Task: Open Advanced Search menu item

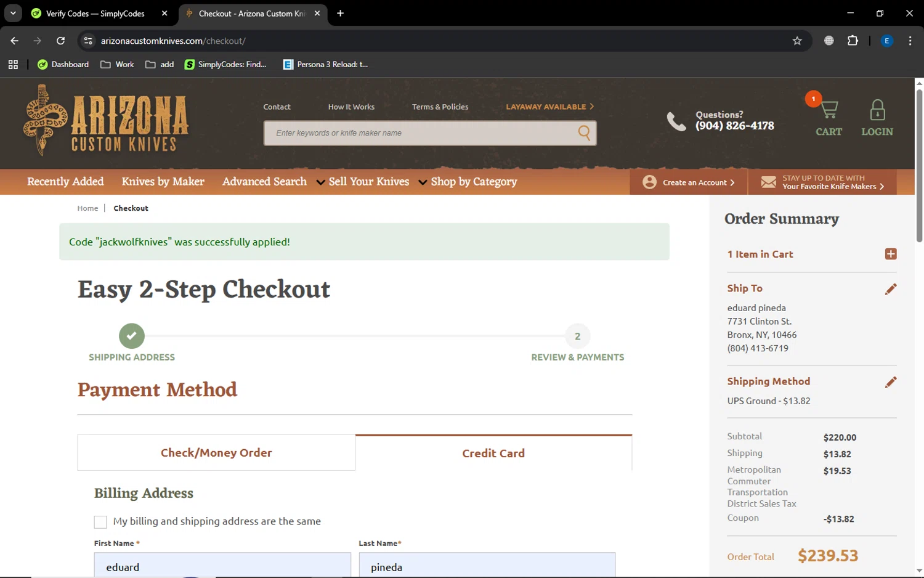Action: pos(264,182)
